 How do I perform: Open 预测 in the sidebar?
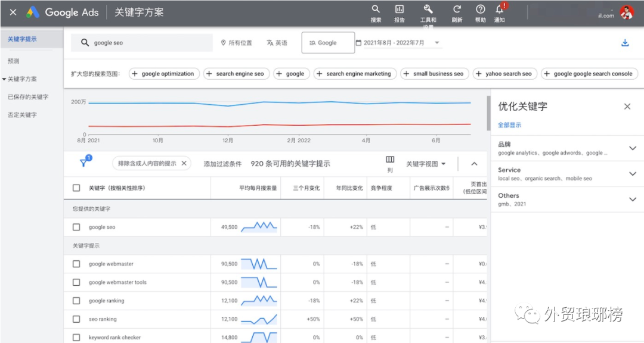[x=14, y=61]
